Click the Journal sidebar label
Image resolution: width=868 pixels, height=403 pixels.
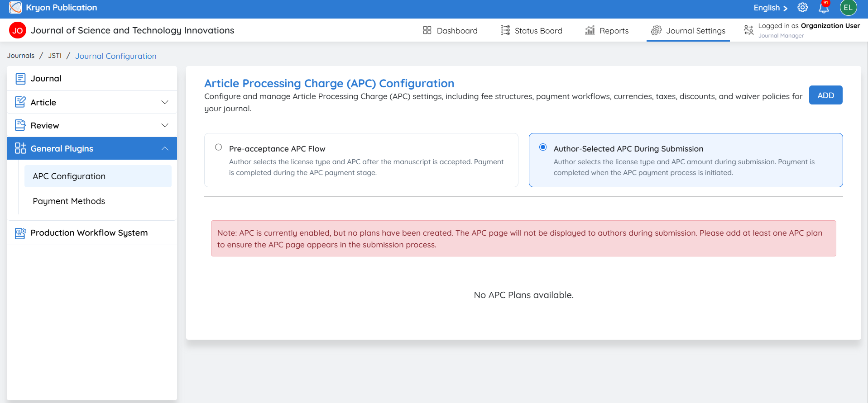46,79
